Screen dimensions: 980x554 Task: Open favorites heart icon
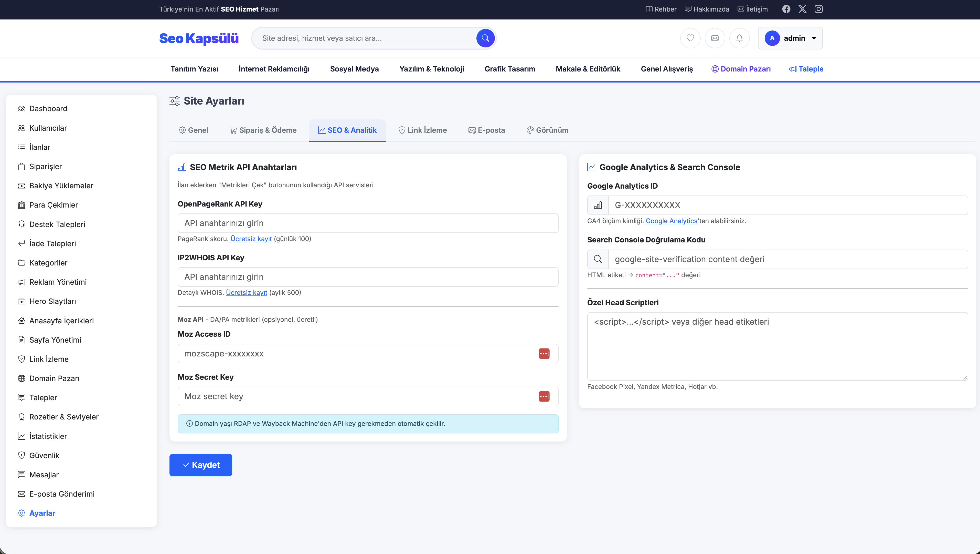(690, 38)
